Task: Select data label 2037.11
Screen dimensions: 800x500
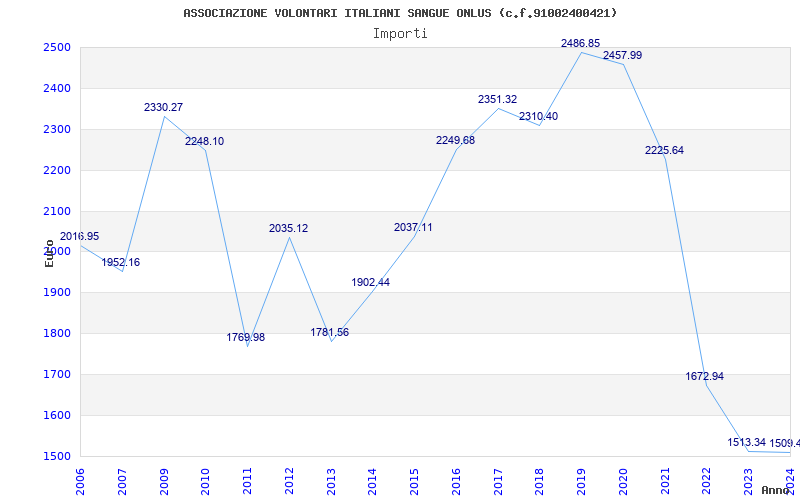Action: (413, 228)
